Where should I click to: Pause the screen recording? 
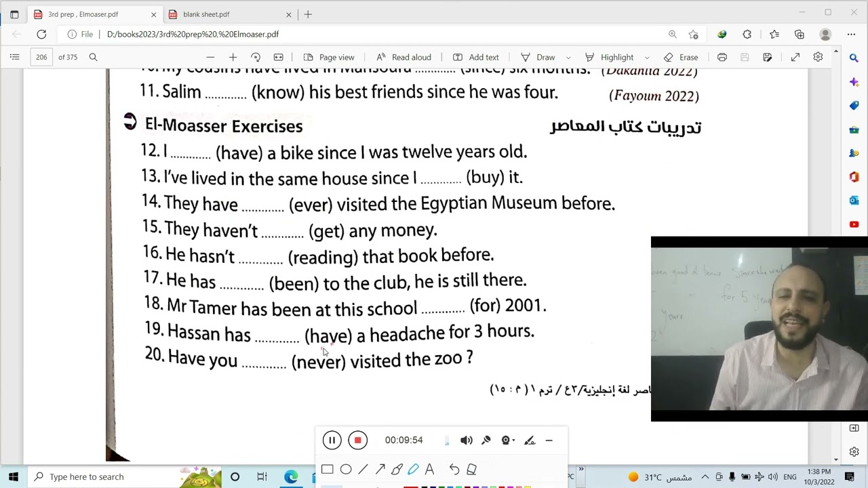click(x=332, y=441)
